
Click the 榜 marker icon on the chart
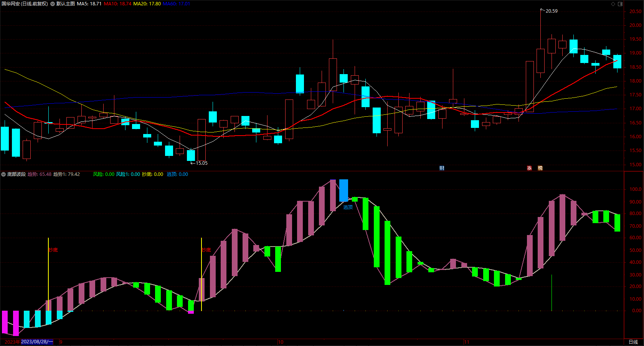point(540,168)
